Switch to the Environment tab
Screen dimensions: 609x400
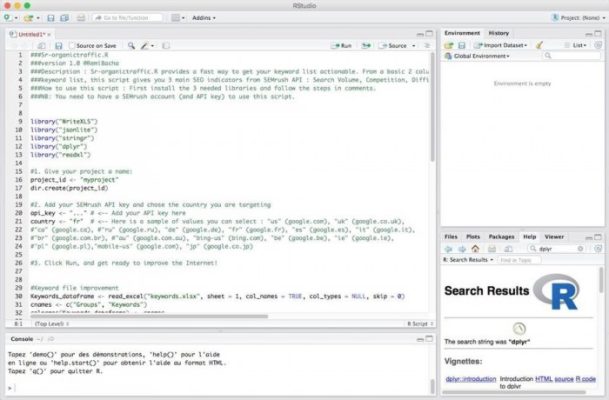(x=462, y=33)
